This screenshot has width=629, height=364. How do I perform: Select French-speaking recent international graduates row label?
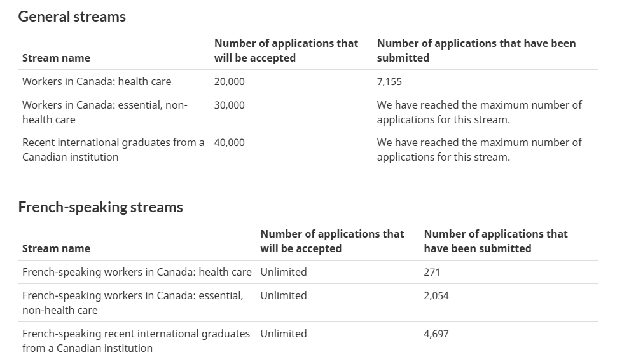(136, 341)
